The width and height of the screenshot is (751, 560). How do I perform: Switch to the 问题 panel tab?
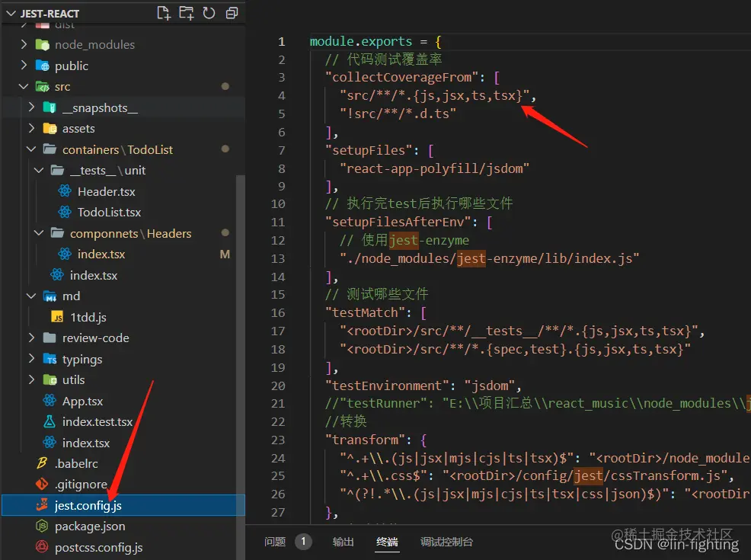tap(275, 542)
